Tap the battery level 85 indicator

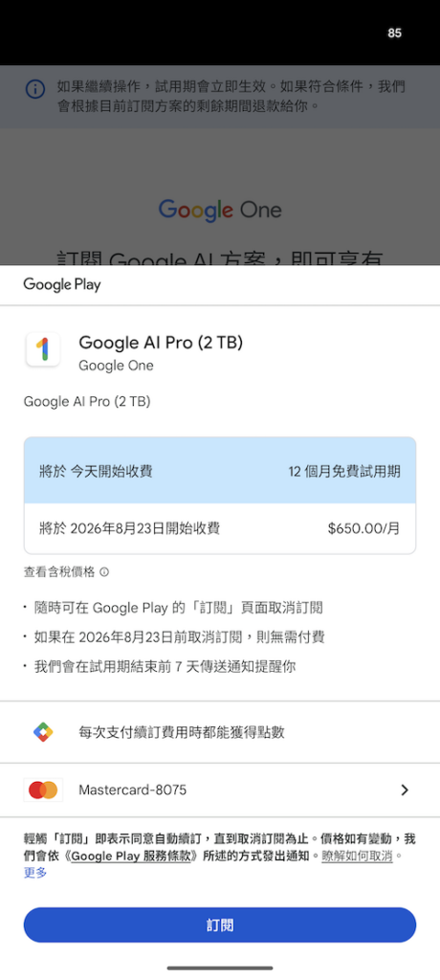coord(394,33)
